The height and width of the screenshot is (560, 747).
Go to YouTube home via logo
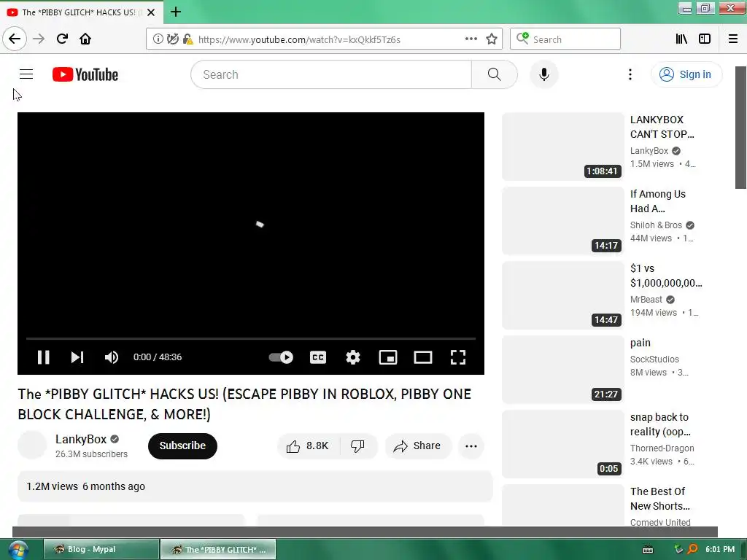tap(85, 74)
